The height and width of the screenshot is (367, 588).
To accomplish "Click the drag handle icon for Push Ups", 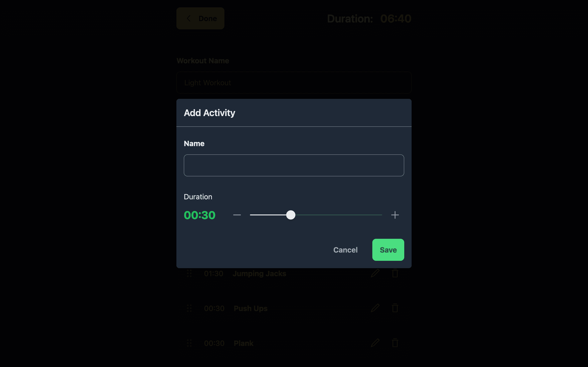I will pyautogui.click(x=189, y=308).
